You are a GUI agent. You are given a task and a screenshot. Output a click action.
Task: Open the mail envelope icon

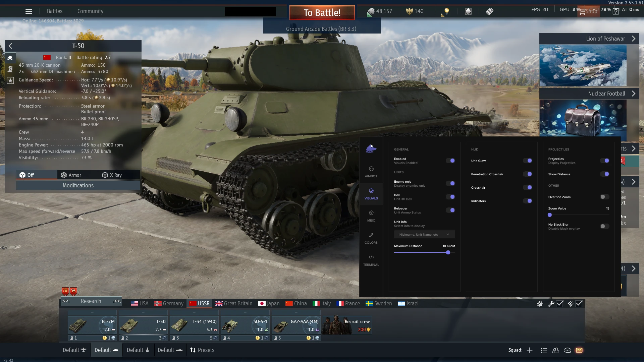click(x=579, y=350)
